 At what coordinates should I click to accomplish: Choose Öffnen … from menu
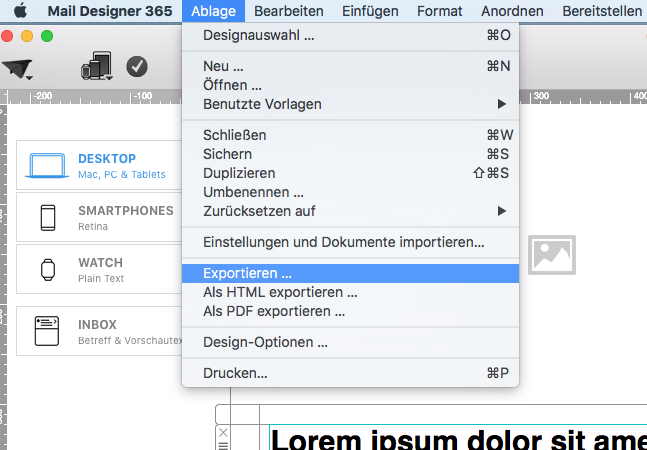click(350, 85)
